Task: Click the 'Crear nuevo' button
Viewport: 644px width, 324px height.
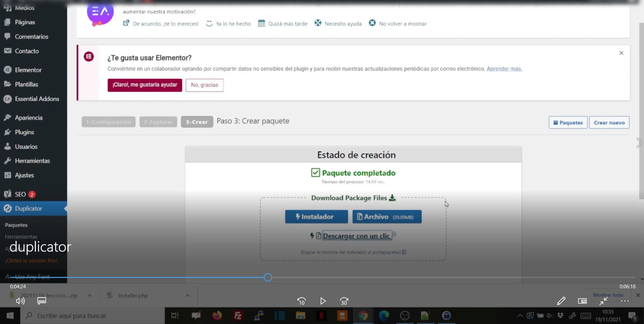Action: coord(609,122)
